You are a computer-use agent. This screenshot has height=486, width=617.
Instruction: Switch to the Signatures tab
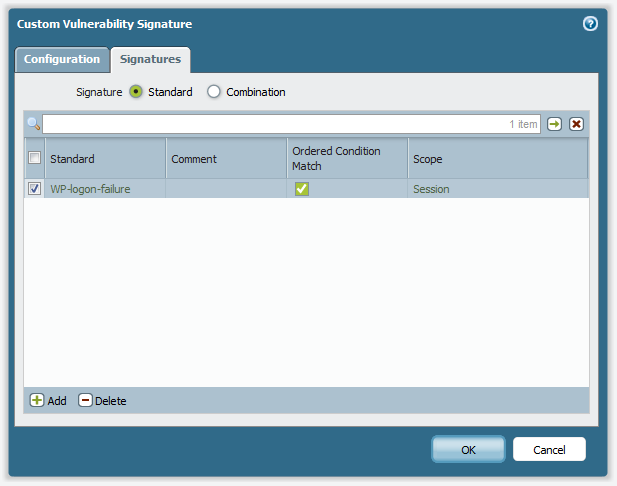pyautogui.click(x=151, y=59)
